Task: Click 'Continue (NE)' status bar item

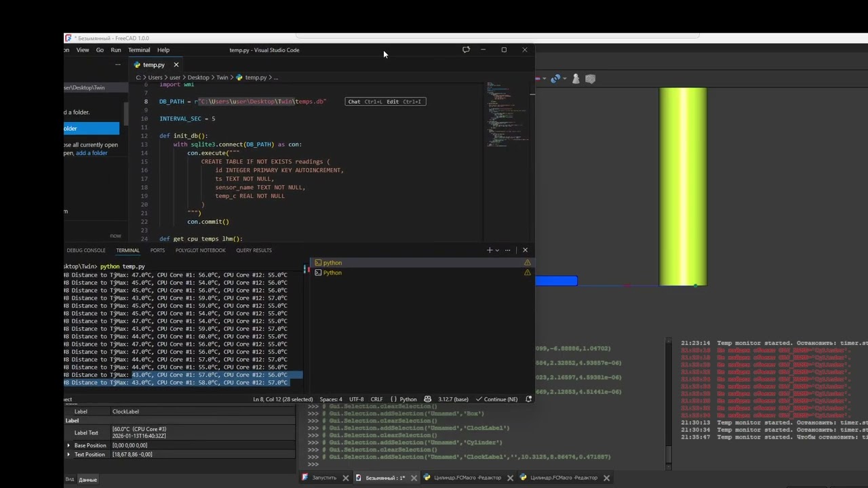Action: pyautogui.click(x=497, y=399)
